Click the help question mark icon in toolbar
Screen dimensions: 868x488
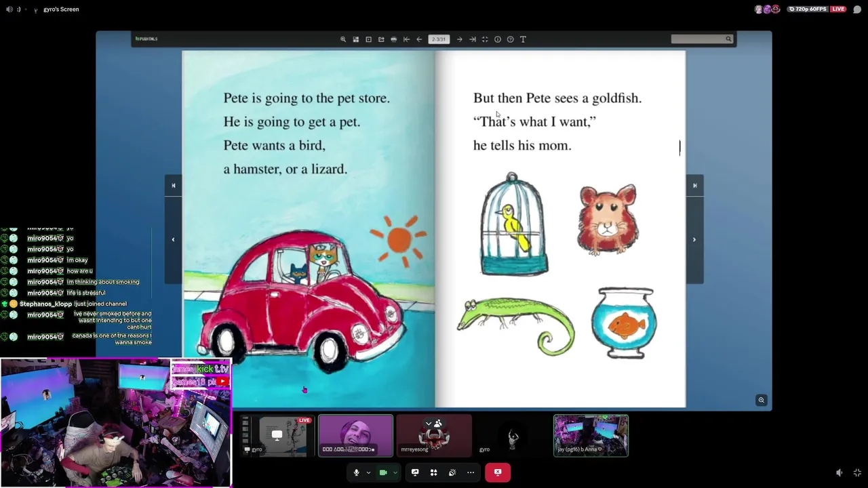(x=511, y=39)
